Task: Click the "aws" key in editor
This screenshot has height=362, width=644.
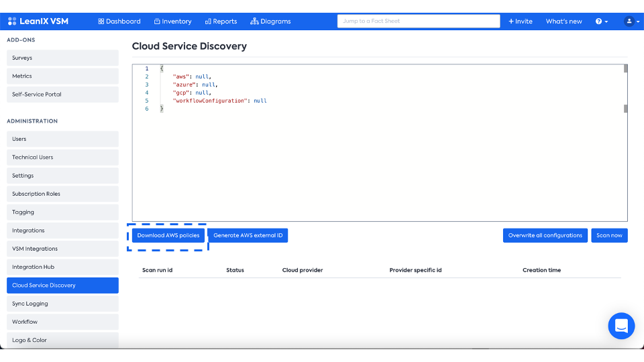Action: [x=180, y=76]
